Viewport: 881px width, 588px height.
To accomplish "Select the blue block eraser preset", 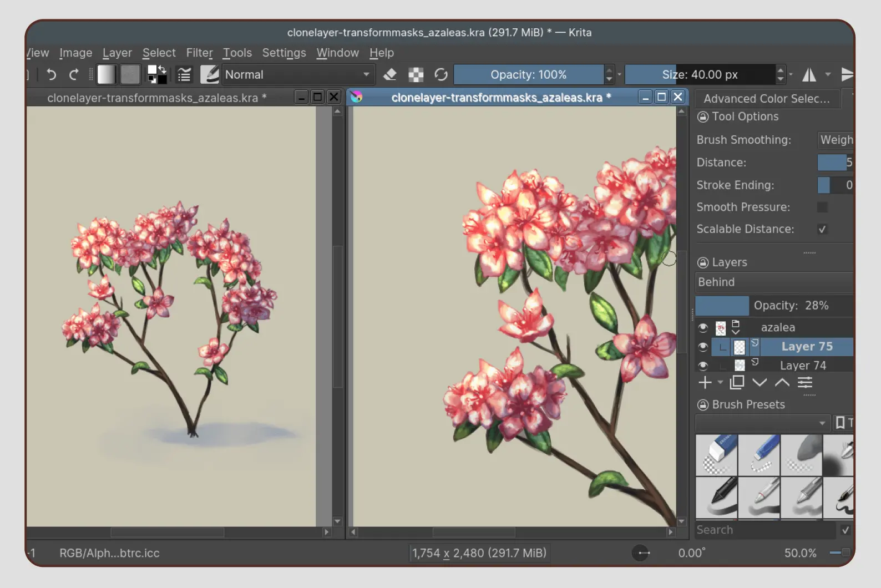I will (717, 455).
